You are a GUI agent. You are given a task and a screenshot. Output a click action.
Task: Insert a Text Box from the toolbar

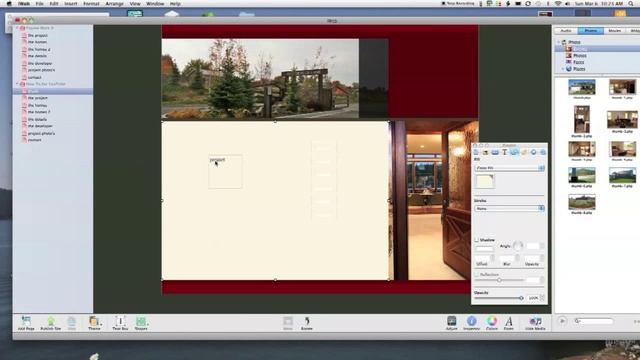pos(120,322)
